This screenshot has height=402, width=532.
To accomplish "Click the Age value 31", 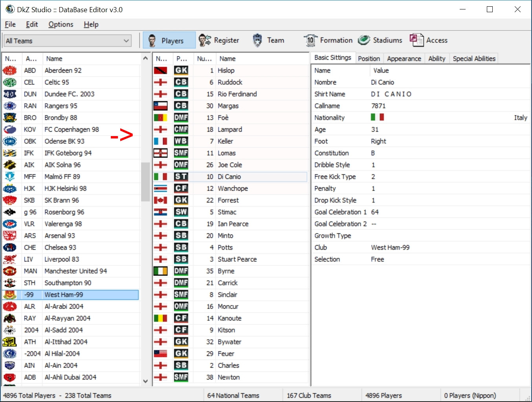I will 375,129.
